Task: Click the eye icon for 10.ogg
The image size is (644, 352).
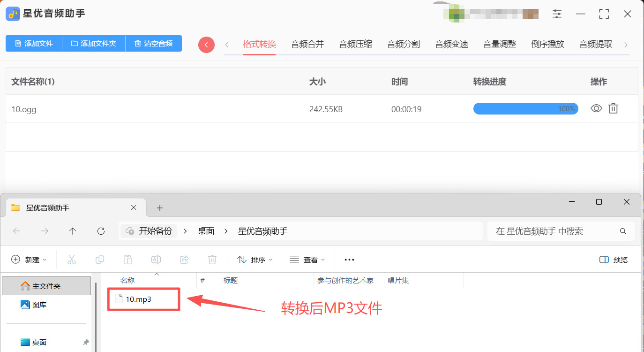Action: click(x=596, y=109)
